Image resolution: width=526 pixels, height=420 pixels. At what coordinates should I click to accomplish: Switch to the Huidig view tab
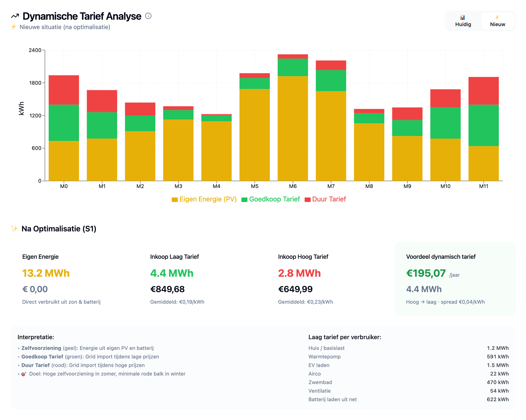463,21
